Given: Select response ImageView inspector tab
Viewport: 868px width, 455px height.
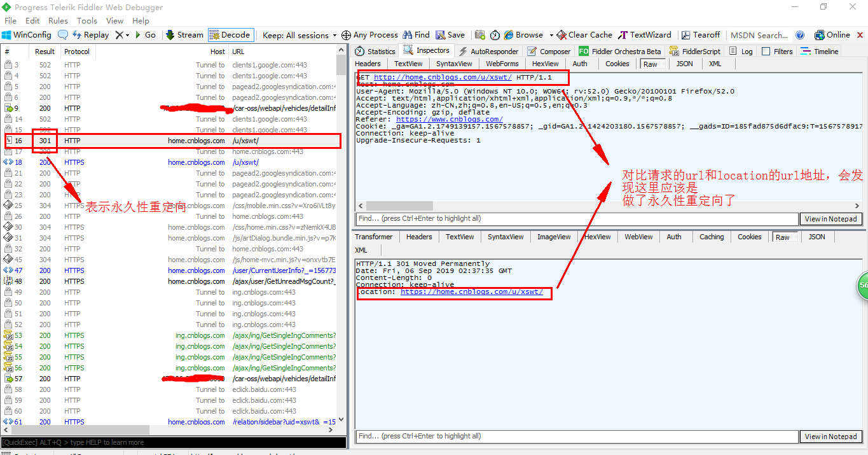Looking at the screenshot, I should (x=554, y=237).
